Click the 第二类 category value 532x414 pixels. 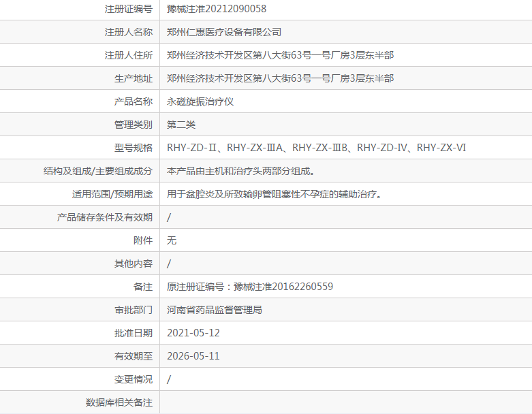tap(181, 125)
